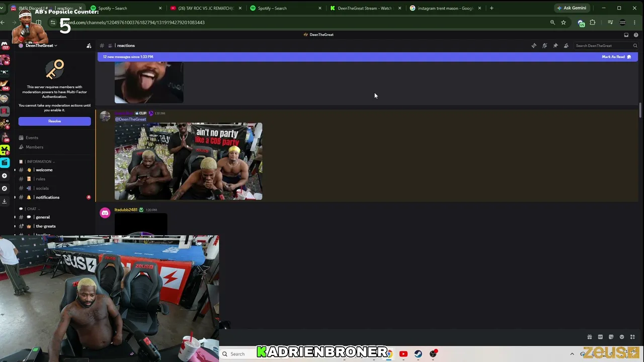Image resolution: width=644 pixels, height=362 pixels.
Task: Click the threads icon in channel header
Action: [x=534, y=46]
